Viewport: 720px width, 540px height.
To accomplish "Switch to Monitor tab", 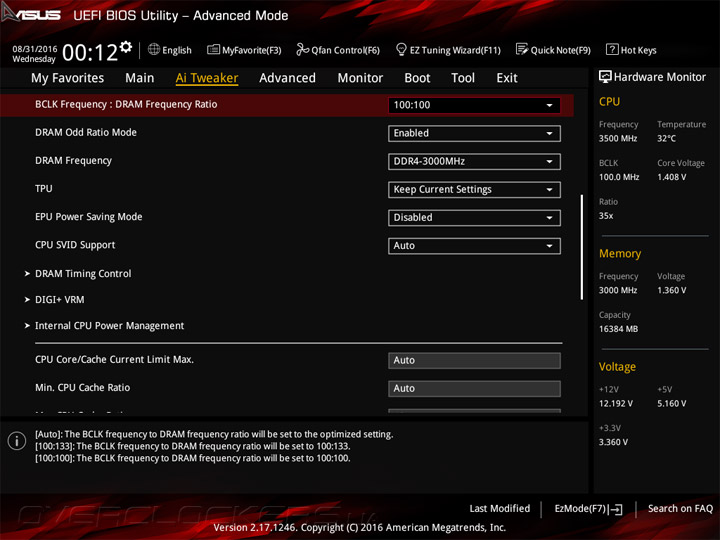I will pyautogui.click(x=360, y=78).
